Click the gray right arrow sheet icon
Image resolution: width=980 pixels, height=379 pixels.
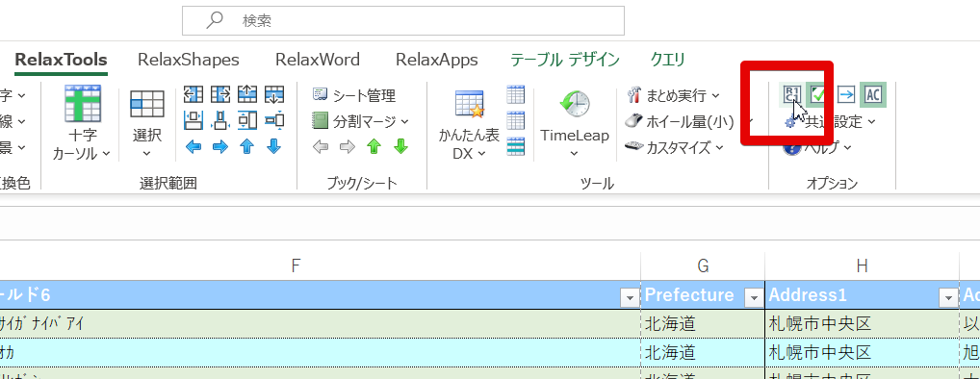click(347, 147)
